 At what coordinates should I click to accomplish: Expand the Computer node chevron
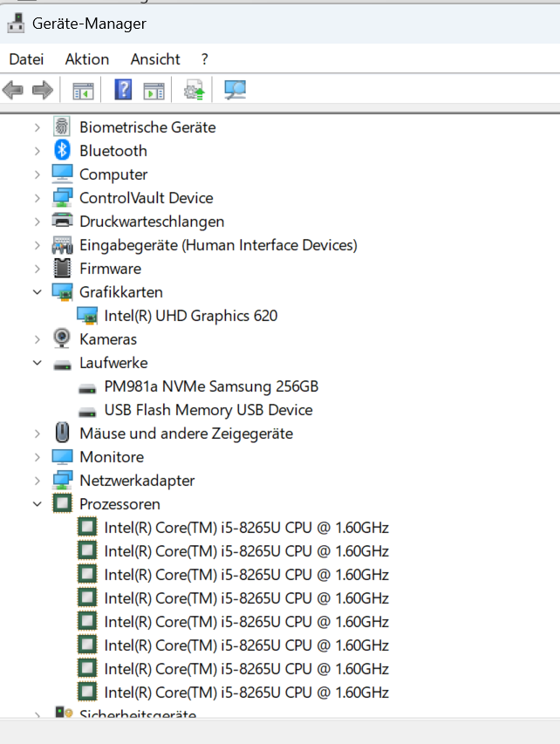pyautogui.click(x=37, y=174)
